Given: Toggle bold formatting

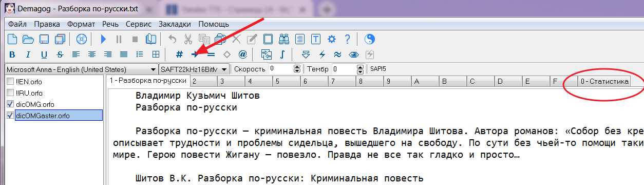Looking at the screenshot, I should 12,54.
